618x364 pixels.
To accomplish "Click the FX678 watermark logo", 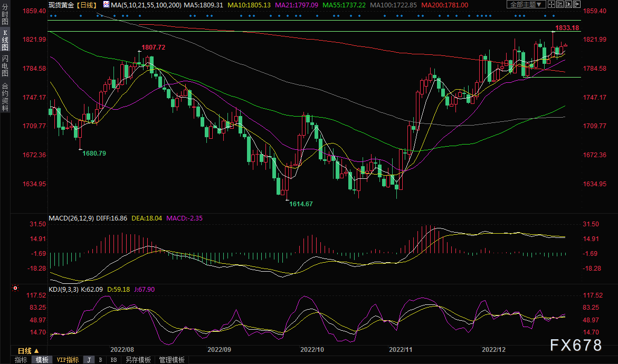I will [x=575, y=346].
